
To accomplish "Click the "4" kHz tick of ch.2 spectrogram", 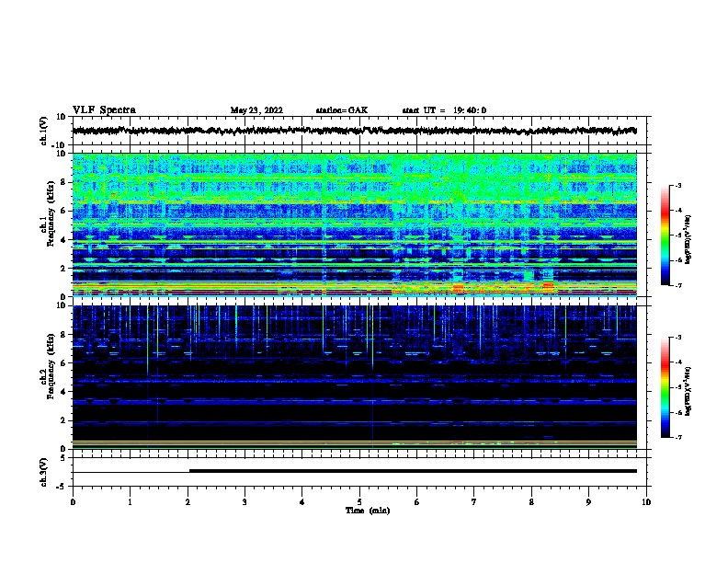I will (63, 392).
